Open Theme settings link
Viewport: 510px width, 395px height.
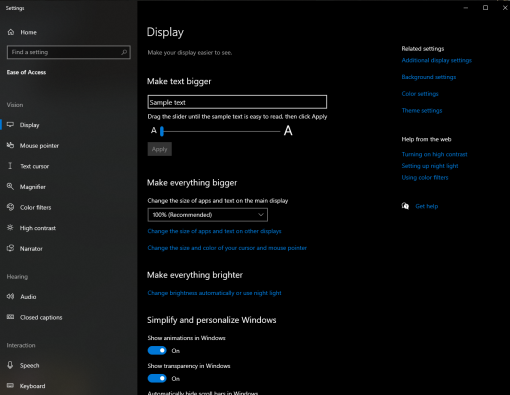point(422,110)
